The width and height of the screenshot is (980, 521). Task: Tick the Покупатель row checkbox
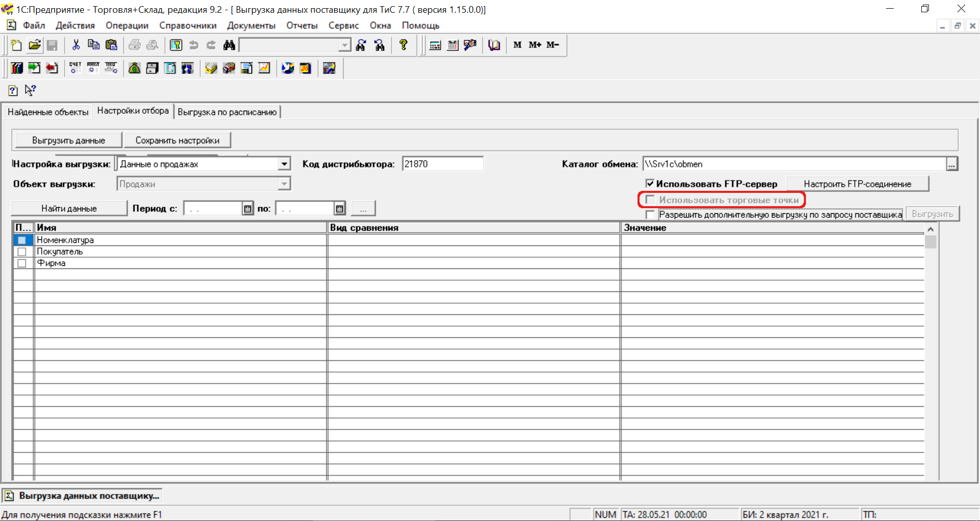(x=22, y=252)
